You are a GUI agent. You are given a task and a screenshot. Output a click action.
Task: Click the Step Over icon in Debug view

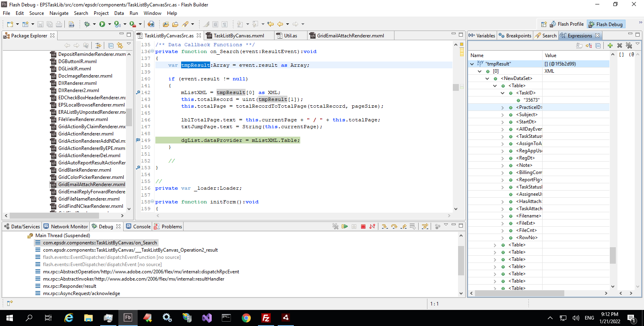(394, 227)
